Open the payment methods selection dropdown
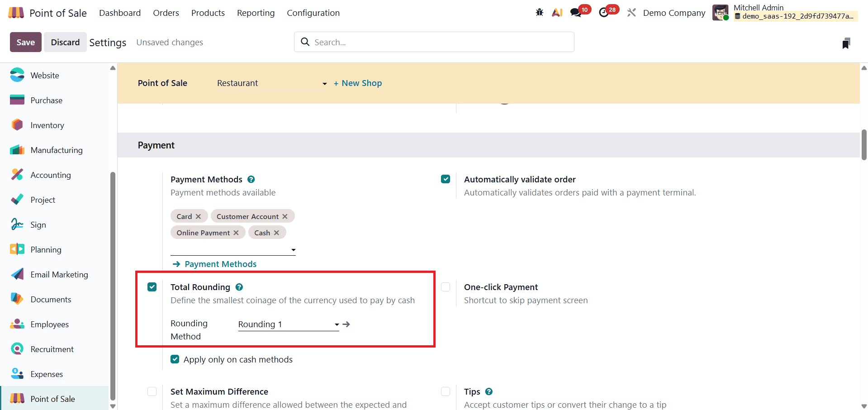The width and height of the screenshot is (868, 410). pos(294,250)
